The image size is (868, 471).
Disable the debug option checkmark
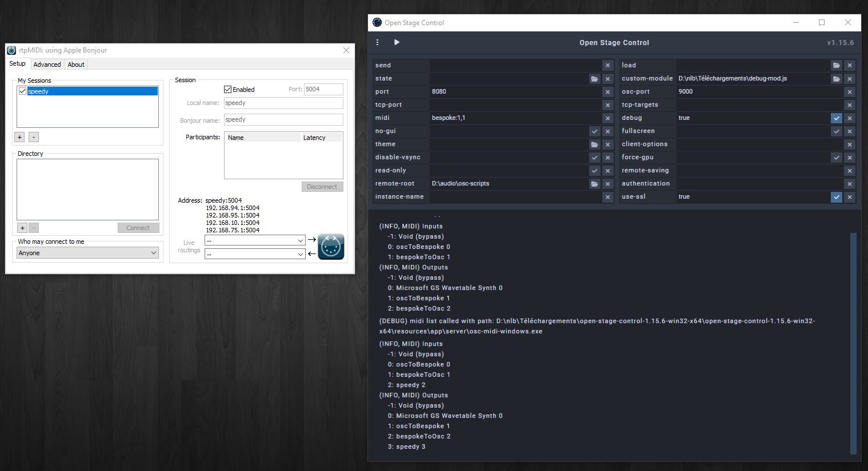point(837,118)
